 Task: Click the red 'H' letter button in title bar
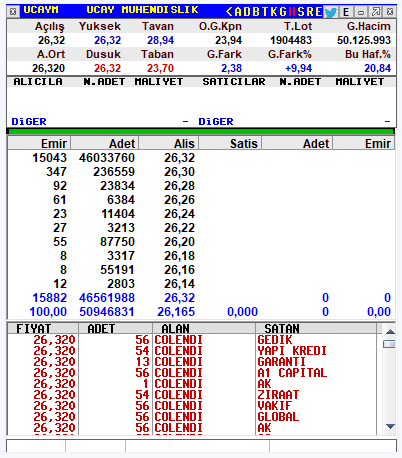tap(292, 12)
